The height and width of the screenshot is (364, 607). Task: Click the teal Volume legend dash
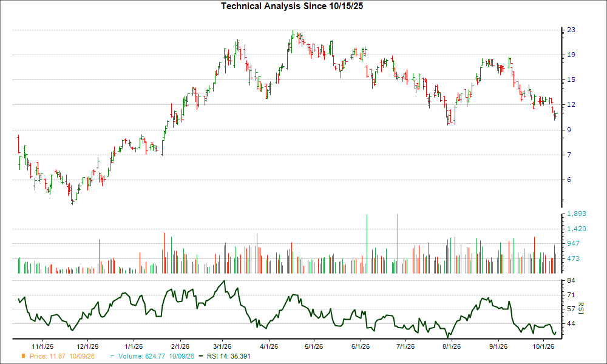pyautogui.click(x=112, y=356)
